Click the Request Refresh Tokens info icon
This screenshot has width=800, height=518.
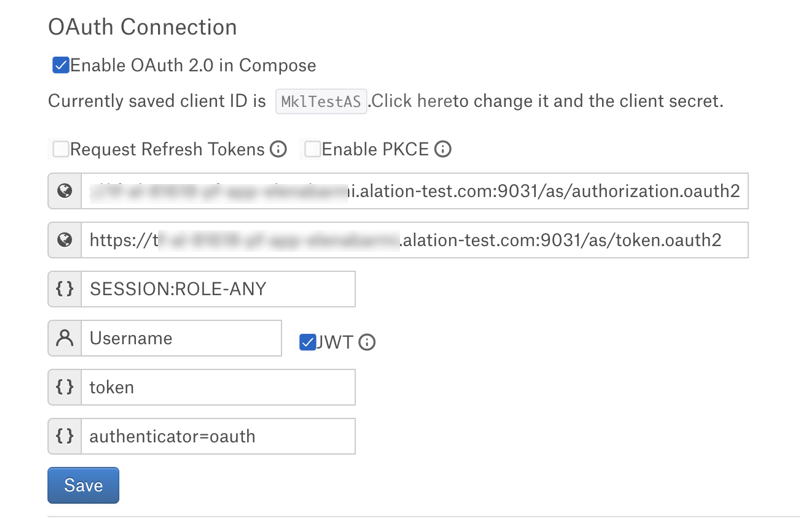278,149
